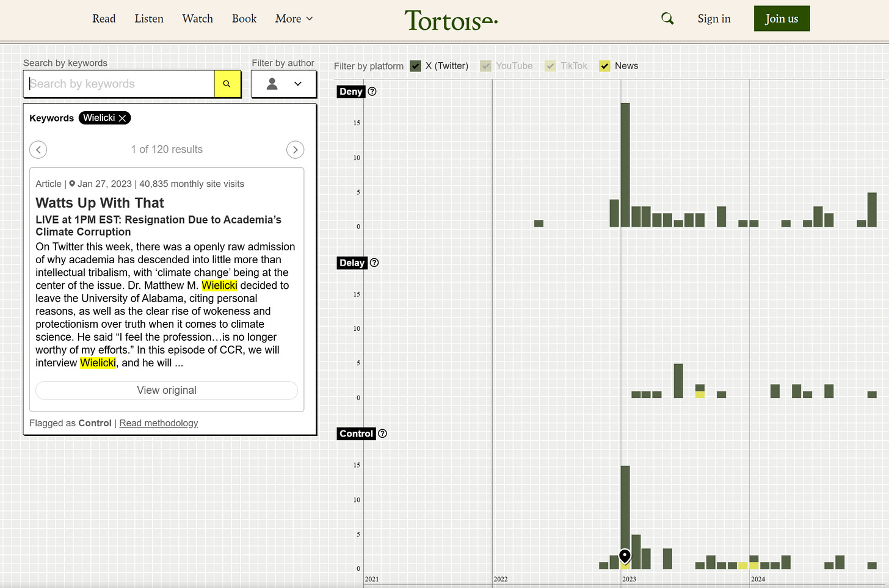Click the yellow keyword search button
Image resolution: width=889 pixels, height=588 pixels.
point(227,84)
